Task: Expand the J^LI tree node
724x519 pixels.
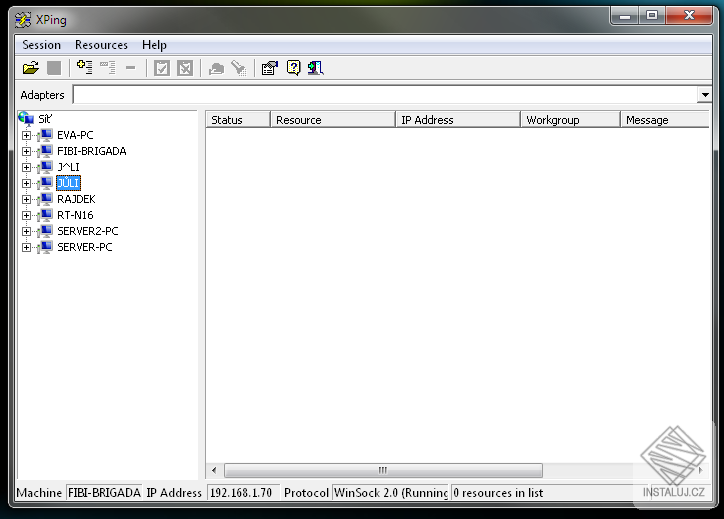Action: tap(26, 167)
